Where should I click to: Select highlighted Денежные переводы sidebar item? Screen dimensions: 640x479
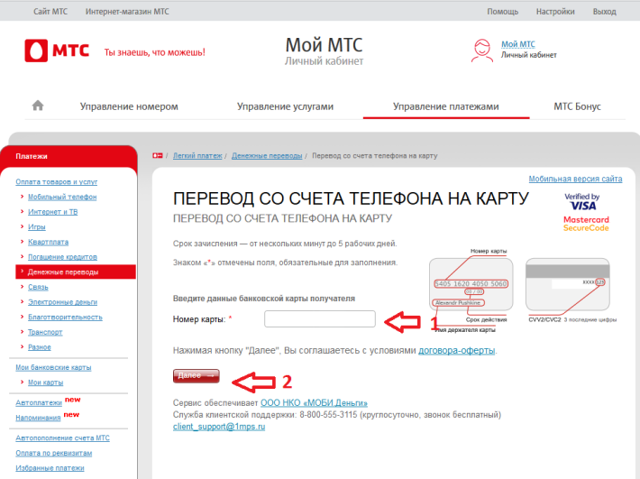pyautogui.click(x=76, y=272)
